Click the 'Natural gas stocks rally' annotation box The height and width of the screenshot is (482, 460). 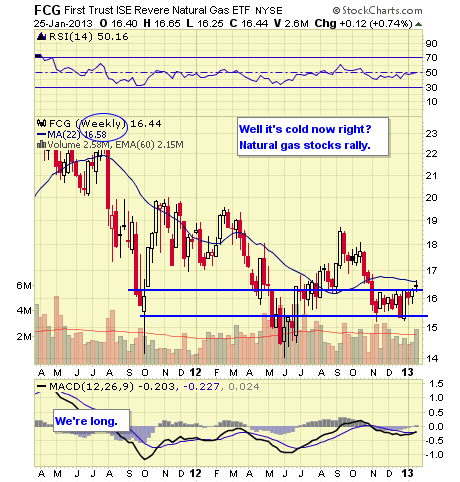point(313,137)
